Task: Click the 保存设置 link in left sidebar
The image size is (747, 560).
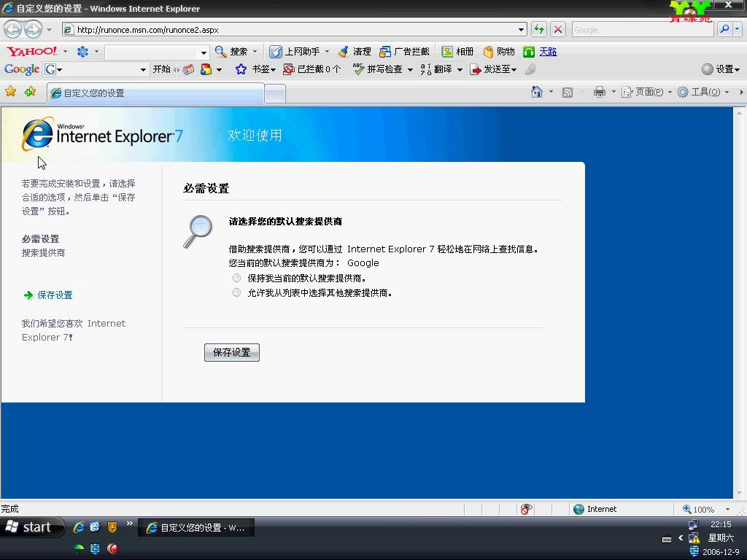Action: [x=55, y=295]
